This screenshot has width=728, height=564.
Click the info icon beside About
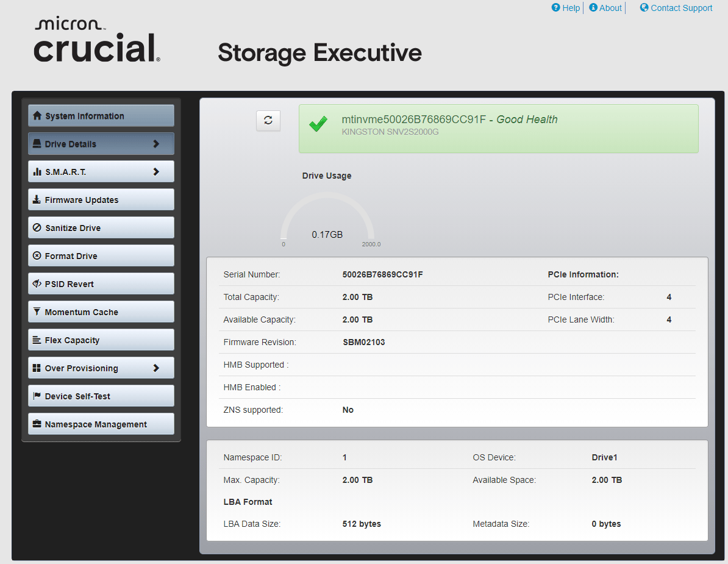coord(593,7)
